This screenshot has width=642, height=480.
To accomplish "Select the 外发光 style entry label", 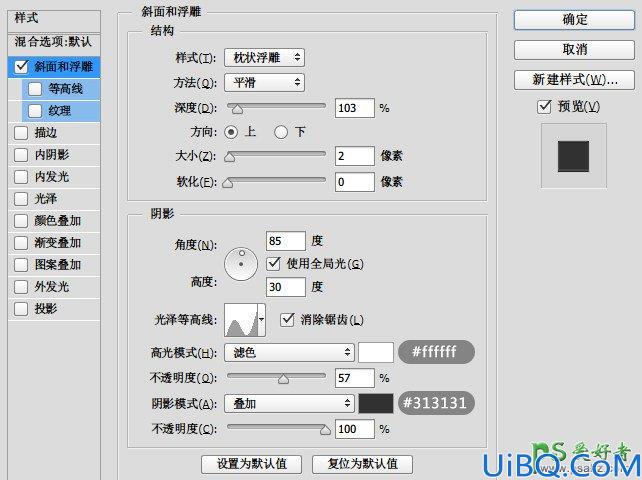I will 52,287.
